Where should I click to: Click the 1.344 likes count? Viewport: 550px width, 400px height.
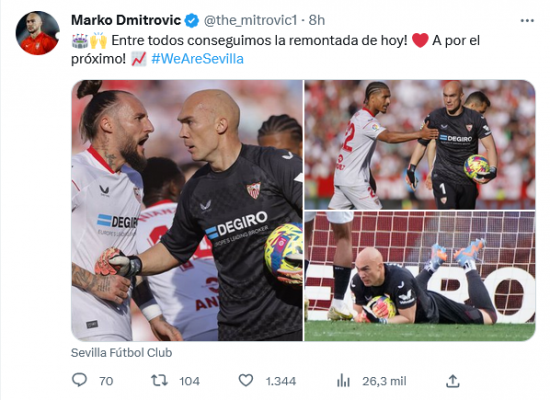tap(281, 381)
